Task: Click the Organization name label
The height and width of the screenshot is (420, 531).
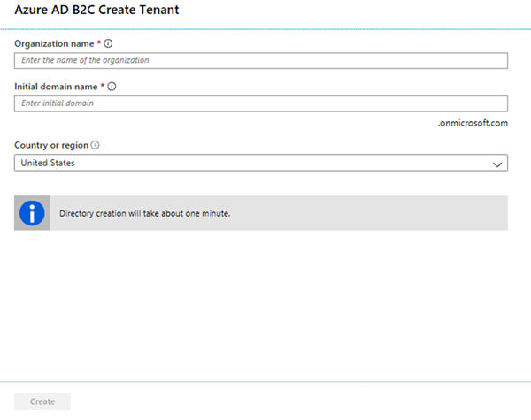Action: click(x=55, y=42)
